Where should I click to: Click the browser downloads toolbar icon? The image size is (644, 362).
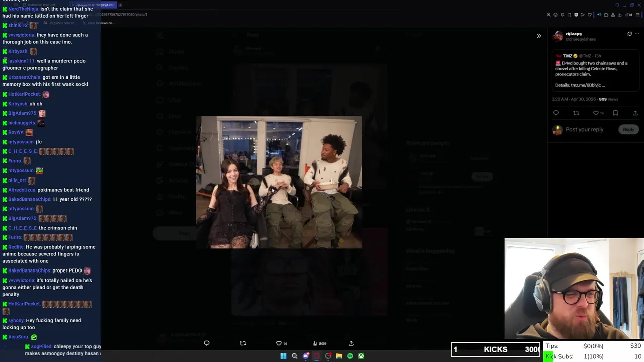click(x=619, y=15)
